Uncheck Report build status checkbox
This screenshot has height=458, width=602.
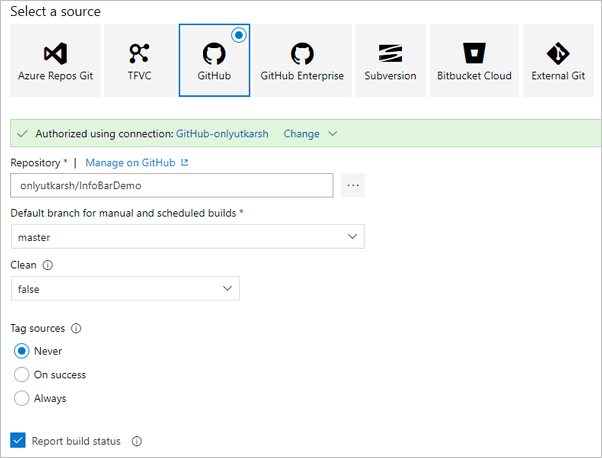point(17,440)
